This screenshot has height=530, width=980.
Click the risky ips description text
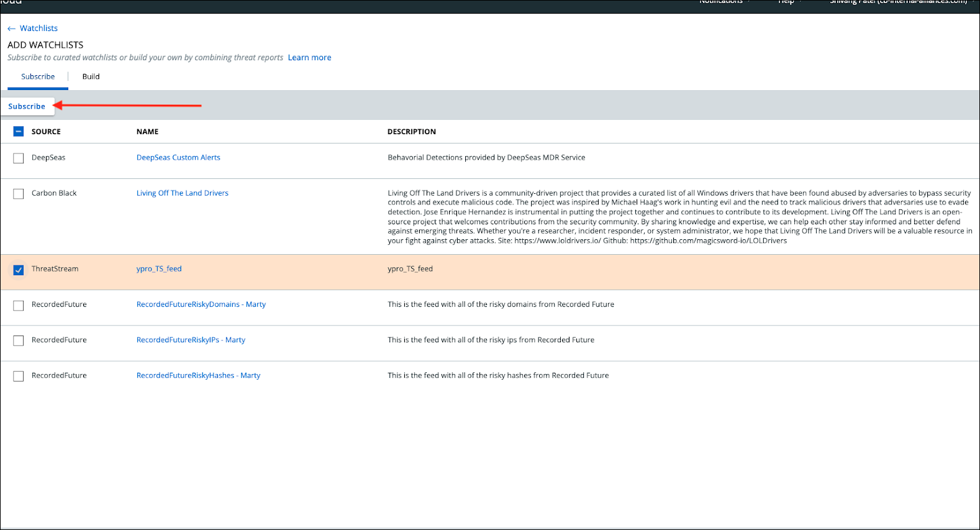tap(491, 340)
